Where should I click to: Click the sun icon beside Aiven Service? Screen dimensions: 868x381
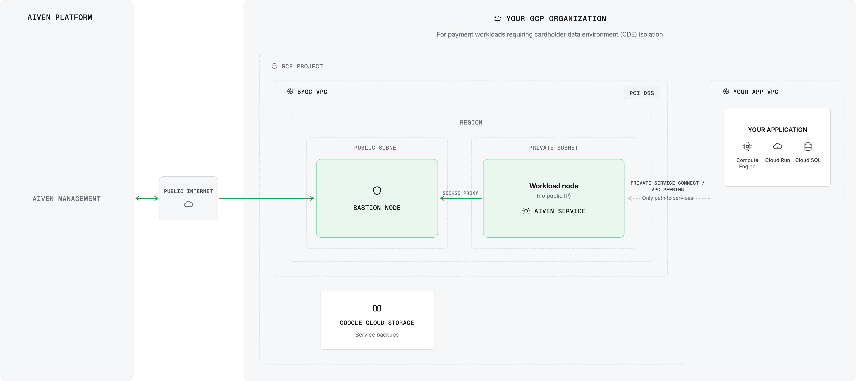[x=526, y=211]
